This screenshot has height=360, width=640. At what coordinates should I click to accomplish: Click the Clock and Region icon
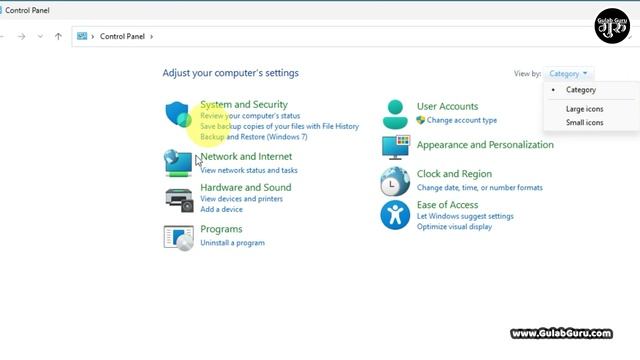[395, 182]
